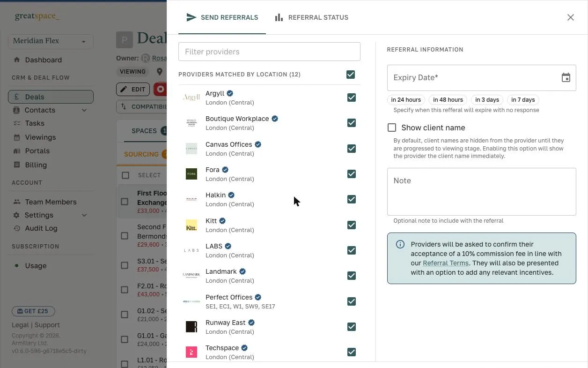Image resolution: width=588 pixels, height=368 pixels.
Task: Open the Meridian Flex workspace dropdown
Action: (x=51, y=41)
